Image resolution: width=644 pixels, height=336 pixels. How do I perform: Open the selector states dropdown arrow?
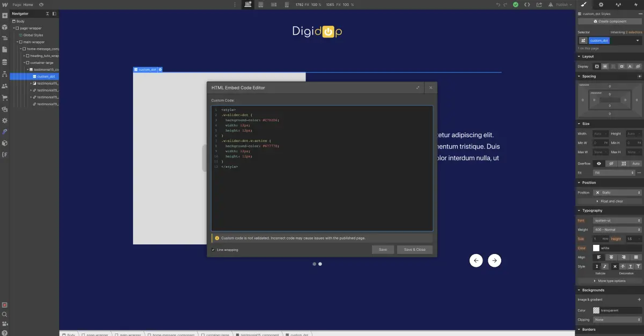point(638,41)
